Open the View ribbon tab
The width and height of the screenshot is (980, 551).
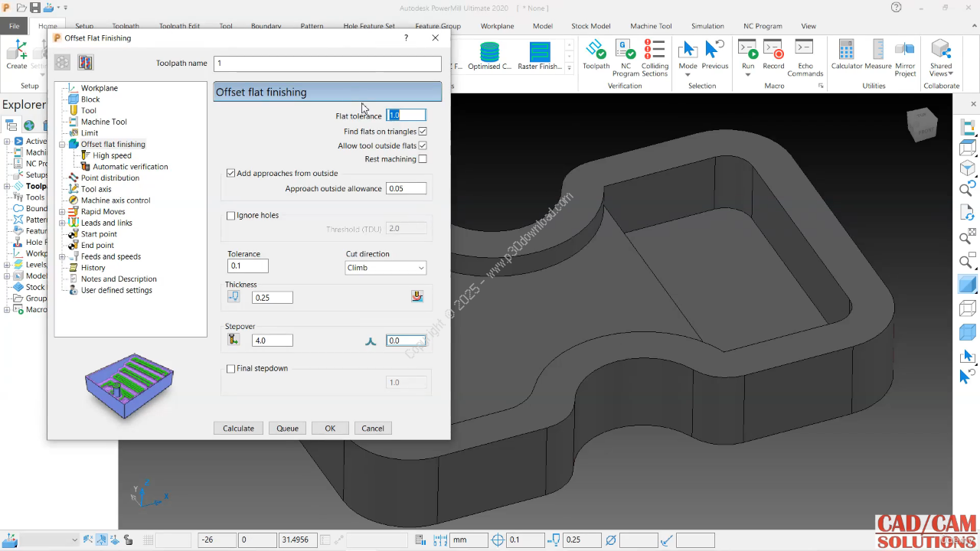point(808,26)
